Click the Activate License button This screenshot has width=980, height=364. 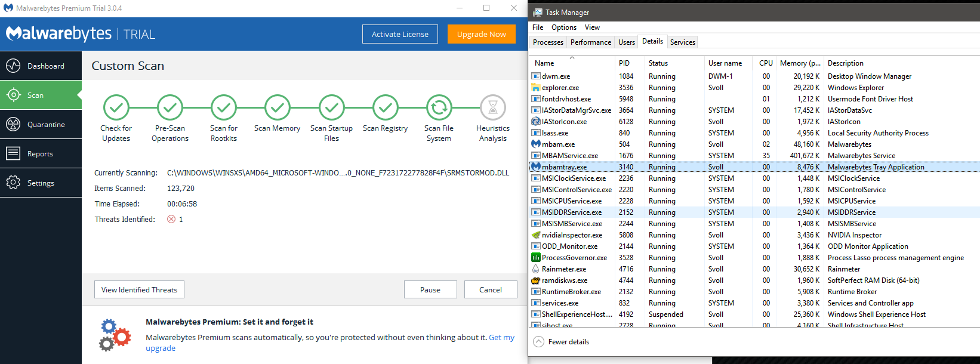[400, 34]
